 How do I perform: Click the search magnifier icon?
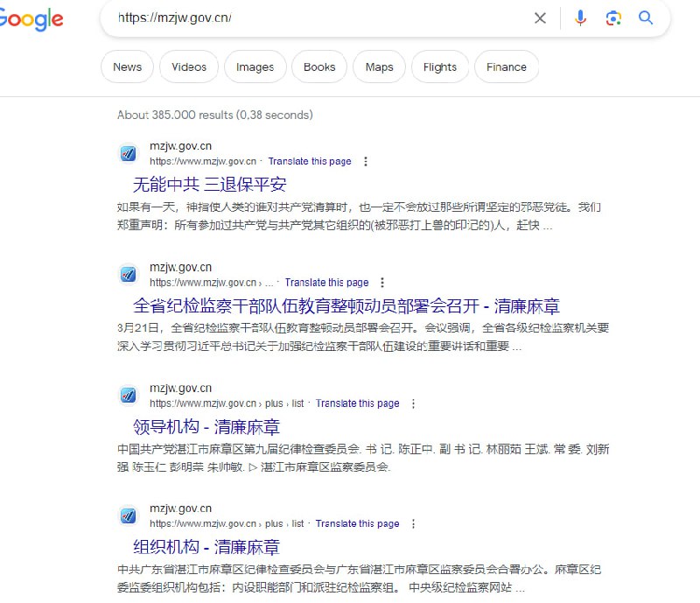(646, 18)
